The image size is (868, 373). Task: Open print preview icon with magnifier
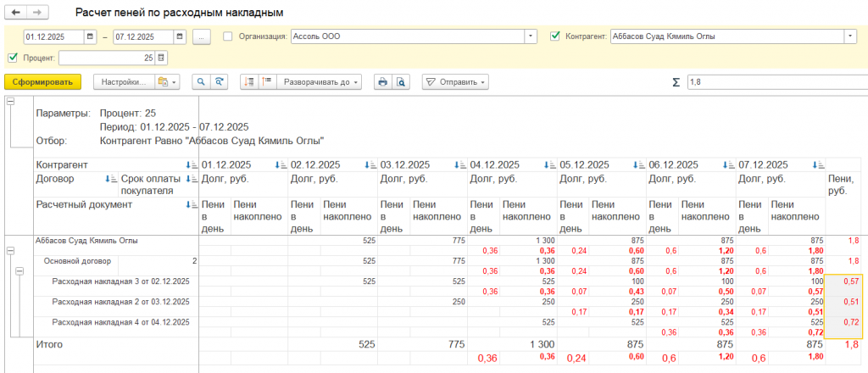[402, 82]
